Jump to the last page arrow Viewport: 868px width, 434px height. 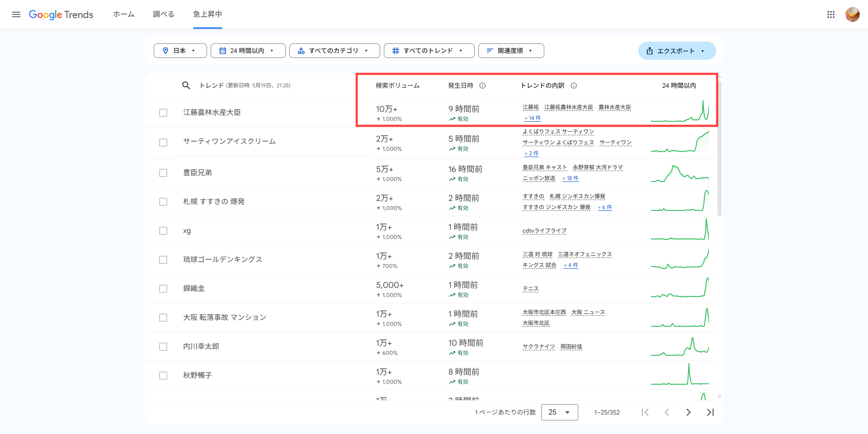[710, 412]
